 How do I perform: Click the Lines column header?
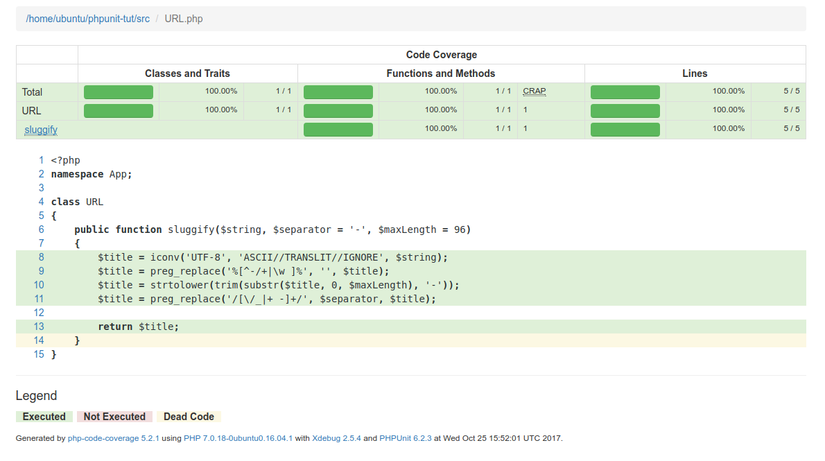695,74
